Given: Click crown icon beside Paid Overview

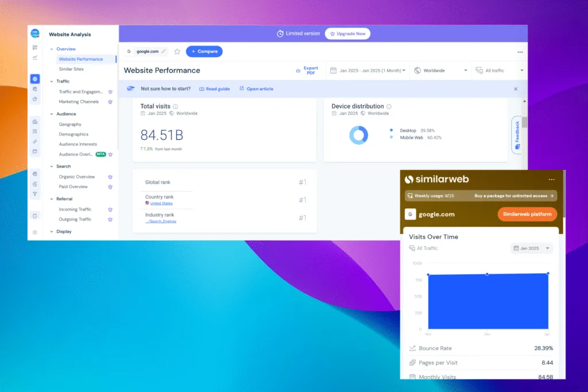Looking at the screenshot, I should [110, 187].
